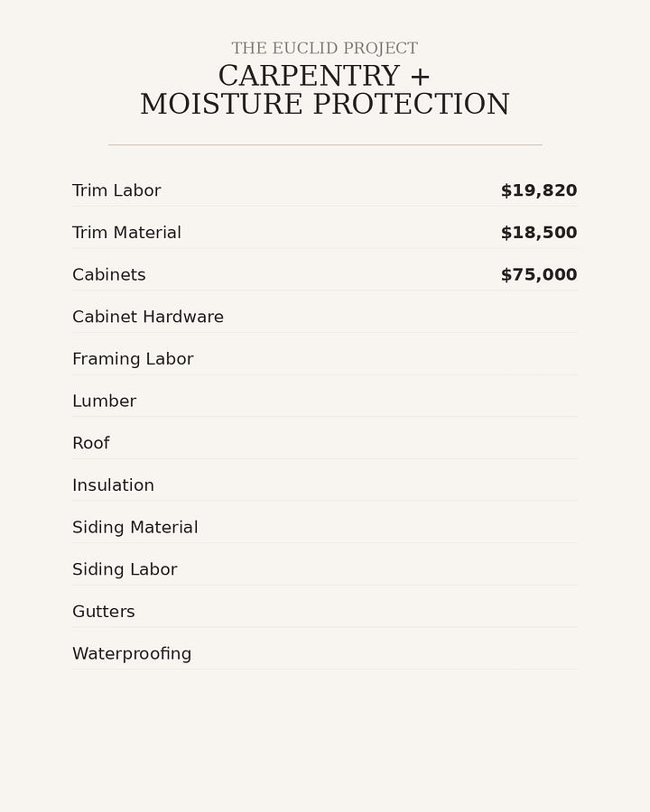Open the Cabinet Hardware row
Image resolution: width=650 pixels, height=812 pixels.
point(325,317)
